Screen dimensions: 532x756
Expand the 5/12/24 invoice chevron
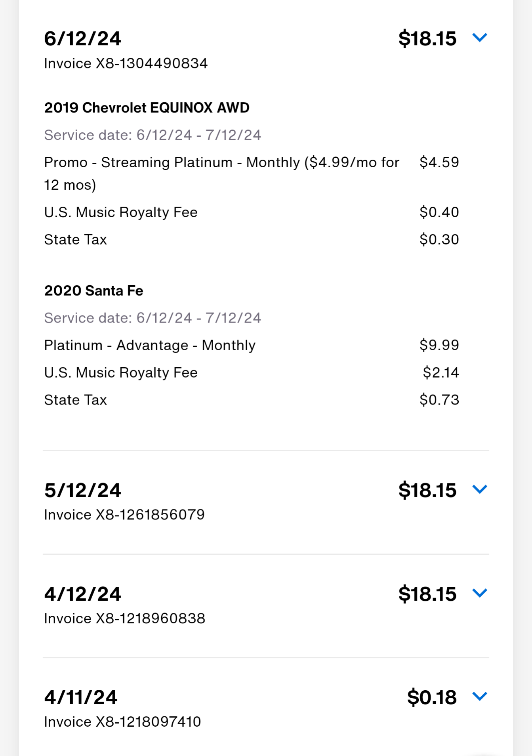point(479,489)
